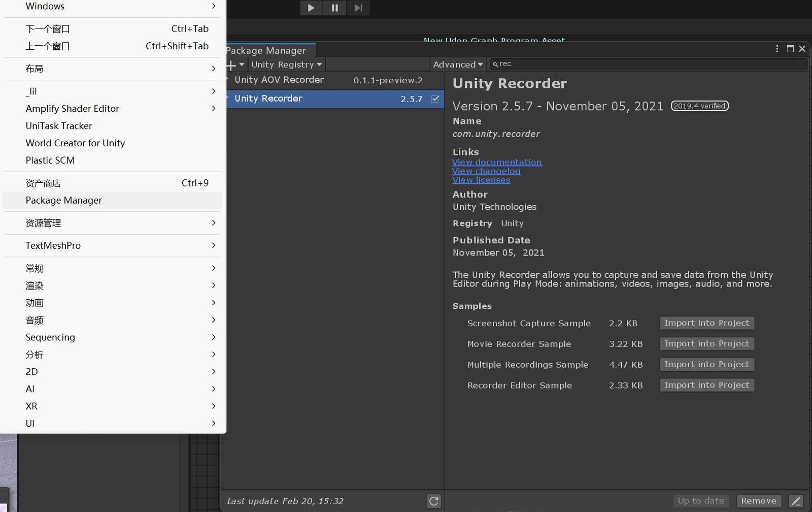Viewport: 812px width, 512px height.
Task: Close the Package Manager window
Action: tap(802, 49)
